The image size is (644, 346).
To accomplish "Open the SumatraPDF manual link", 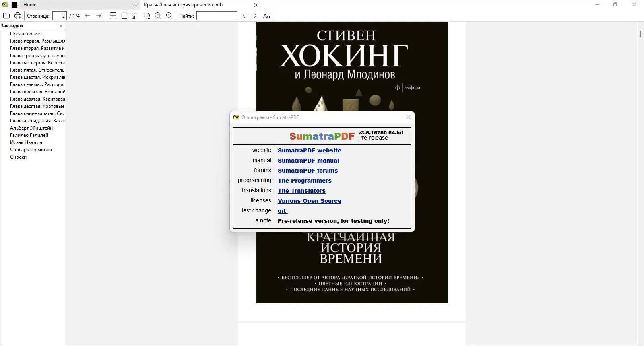I will click(308, 161).
